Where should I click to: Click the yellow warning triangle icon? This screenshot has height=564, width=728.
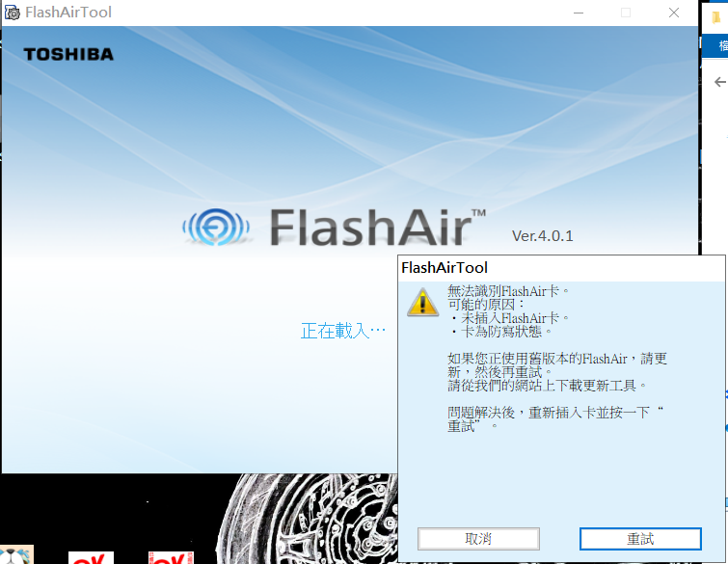(x=422, y=303)
